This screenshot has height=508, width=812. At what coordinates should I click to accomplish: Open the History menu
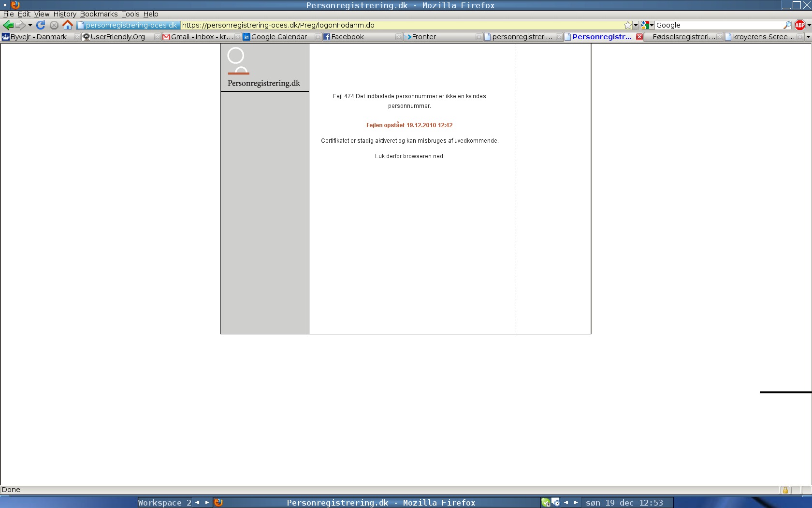tap(65, 14)
